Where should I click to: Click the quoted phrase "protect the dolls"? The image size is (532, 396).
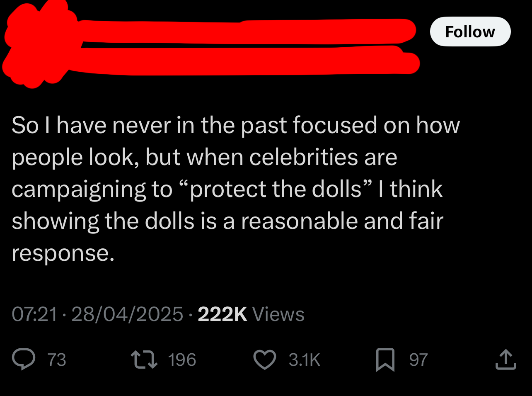coord(276,189)
